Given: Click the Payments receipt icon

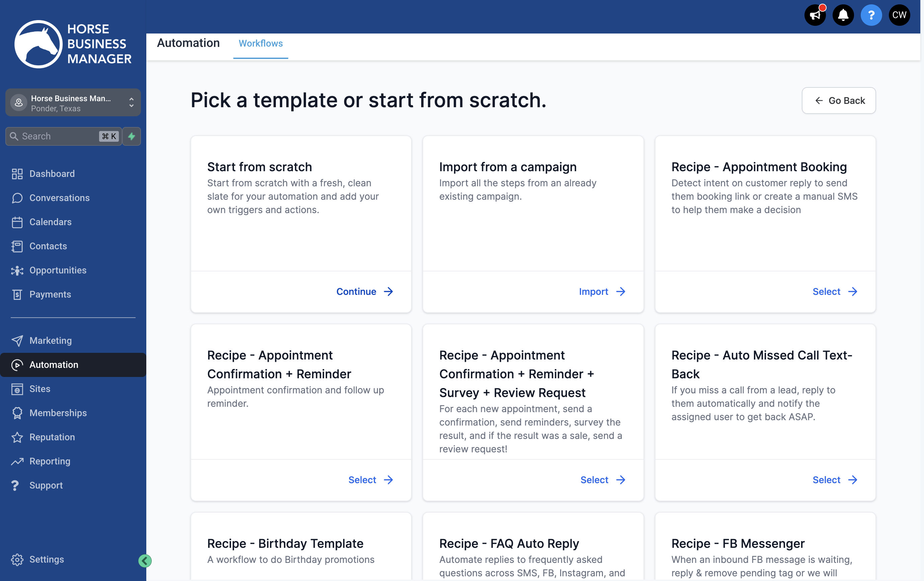Looking at the screenshot, I should tap(17, 295).
